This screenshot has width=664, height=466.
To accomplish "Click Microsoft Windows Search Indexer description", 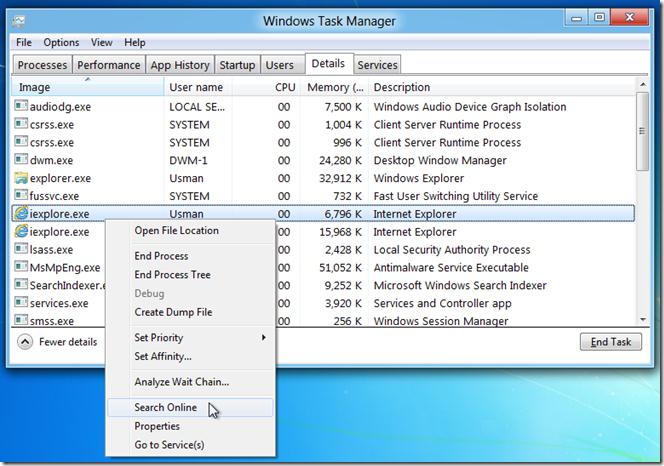I will 460,286.
